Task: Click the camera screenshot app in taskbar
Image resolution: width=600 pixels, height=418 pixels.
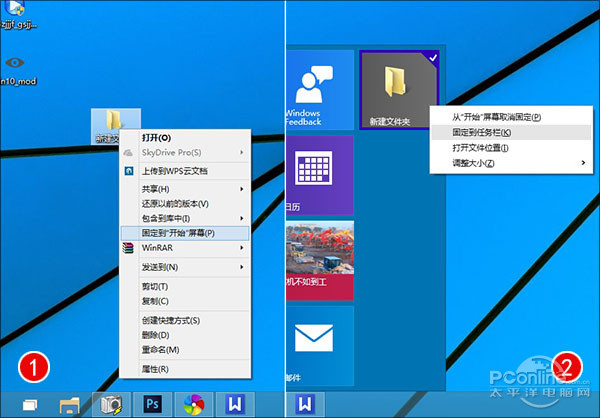Action: click(x=111, y=405)
